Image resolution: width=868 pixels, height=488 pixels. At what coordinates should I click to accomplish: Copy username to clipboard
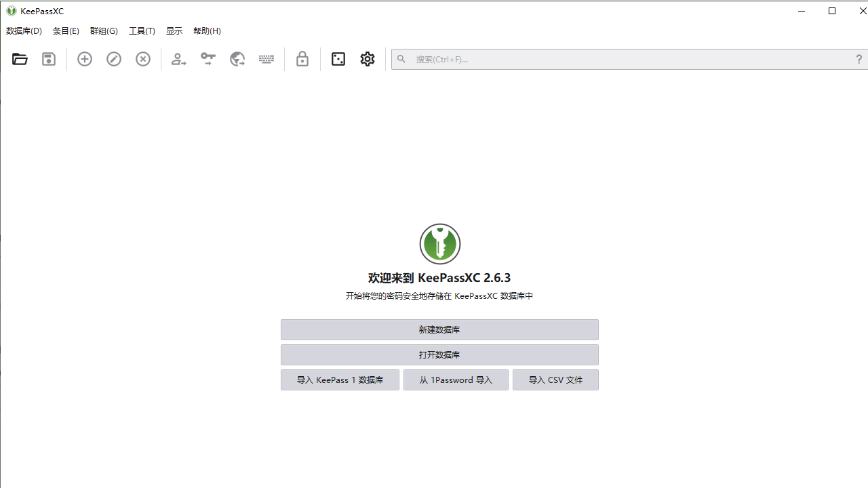[x=178, y=59]
